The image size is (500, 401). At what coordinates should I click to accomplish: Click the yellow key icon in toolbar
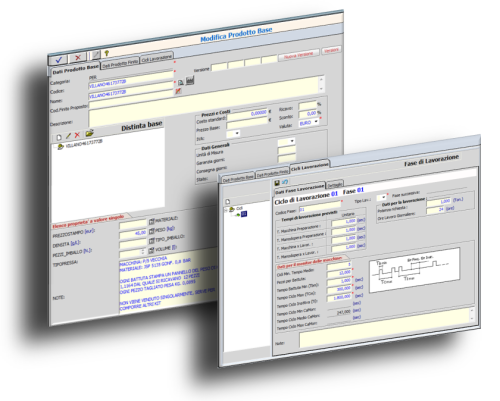107,53
